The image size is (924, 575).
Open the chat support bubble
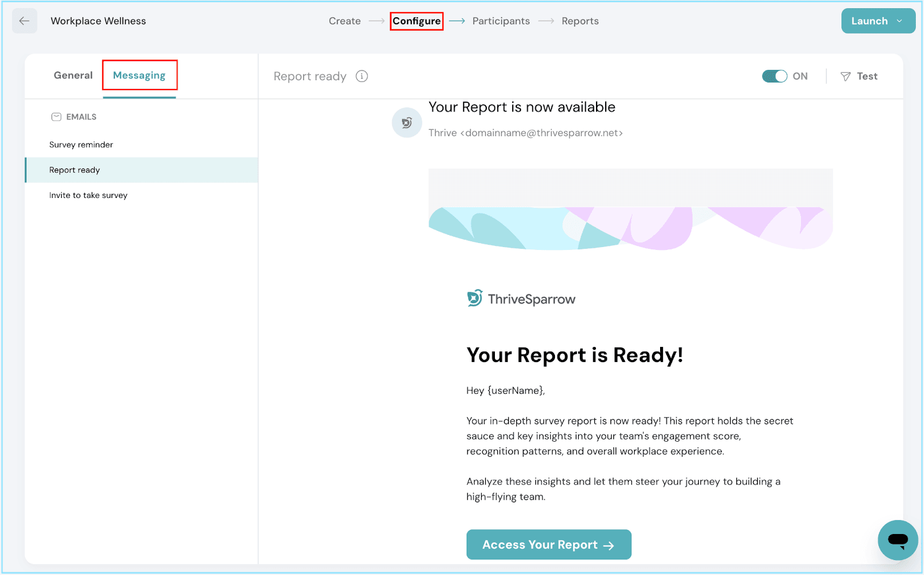pyautogui.click(x=897, y=540)
